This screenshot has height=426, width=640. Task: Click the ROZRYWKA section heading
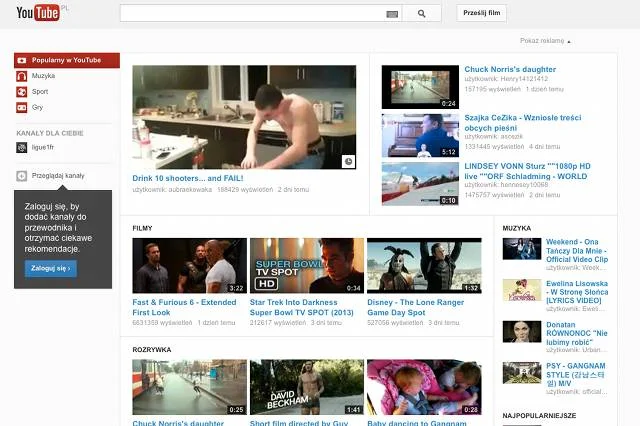pos(152,350)
